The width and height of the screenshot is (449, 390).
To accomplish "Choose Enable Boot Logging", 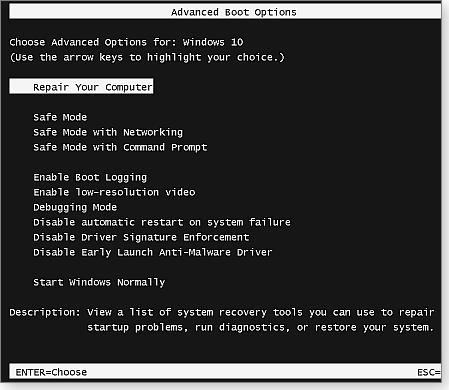I will point(90,178).
